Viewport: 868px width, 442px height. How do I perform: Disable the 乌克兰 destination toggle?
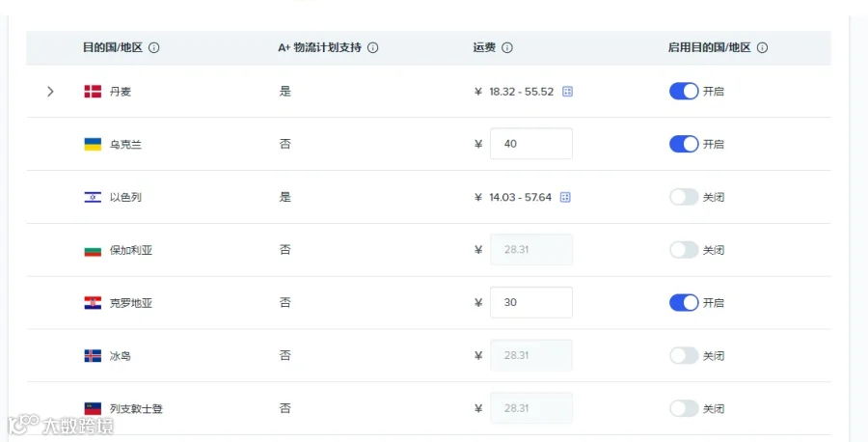(x=684, y=144)
